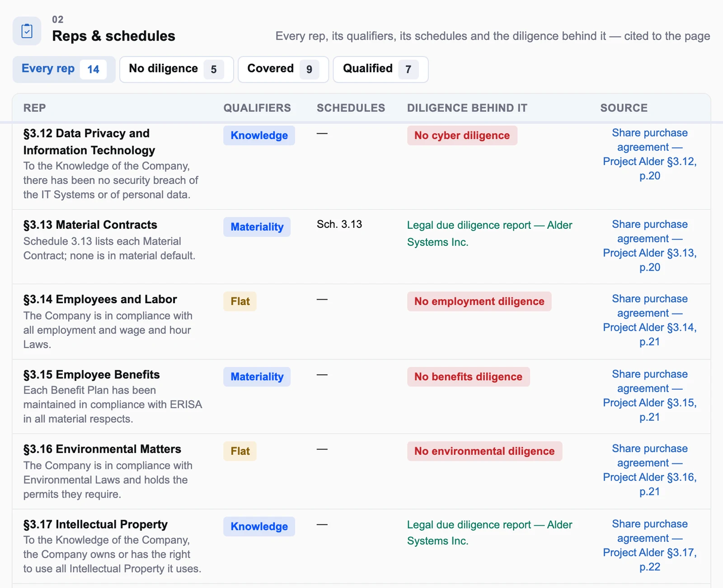This screenshot has width=723, height=588.
Task: Click the Flat qualifier on §3.14 row
Action: (240, 301)
